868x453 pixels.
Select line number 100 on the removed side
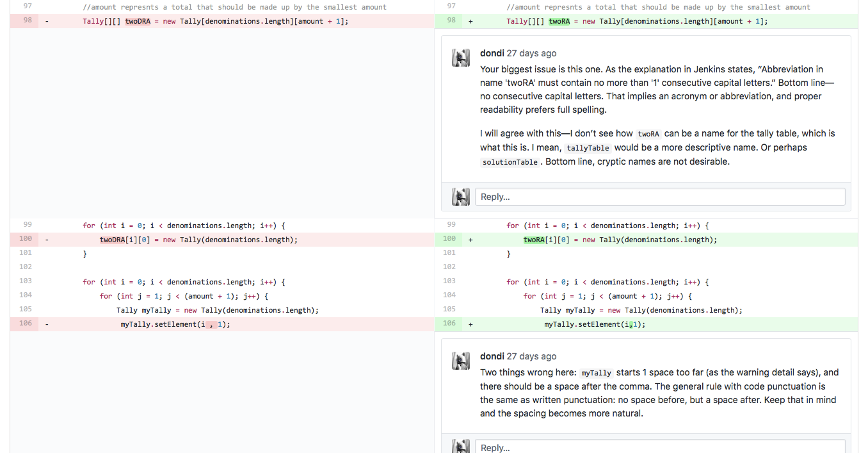(x=26, y=239)
